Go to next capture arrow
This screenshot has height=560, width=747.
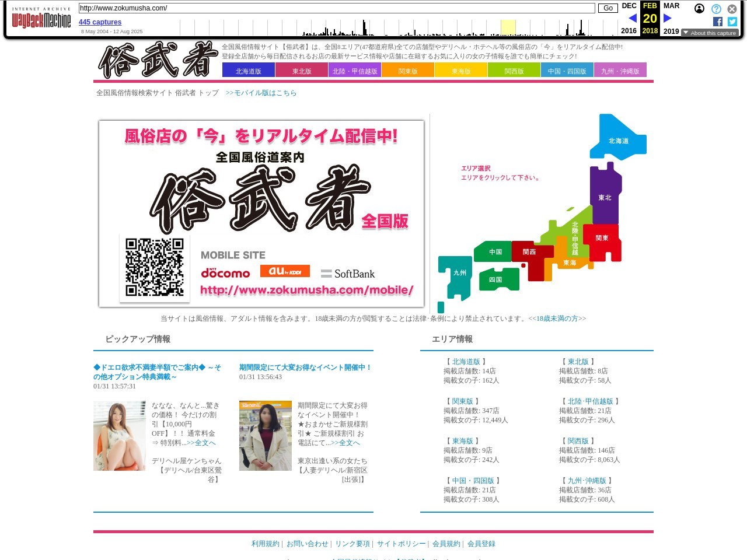(x=668, y=18)
